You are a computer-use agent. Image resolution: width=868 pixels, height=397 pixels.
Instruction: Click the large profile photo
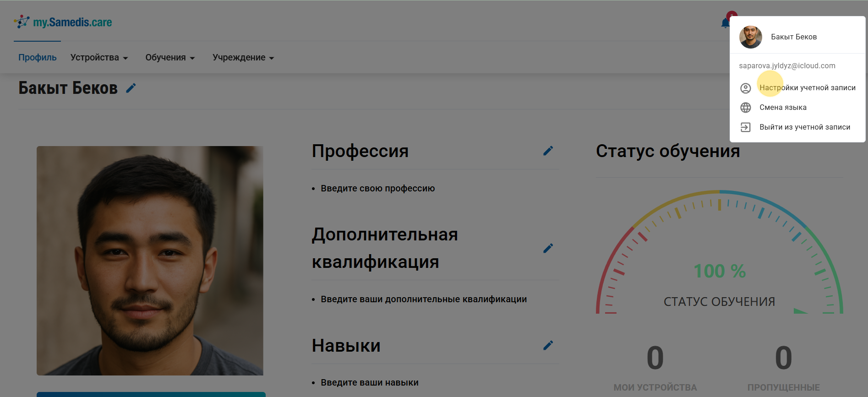(150, 261)
